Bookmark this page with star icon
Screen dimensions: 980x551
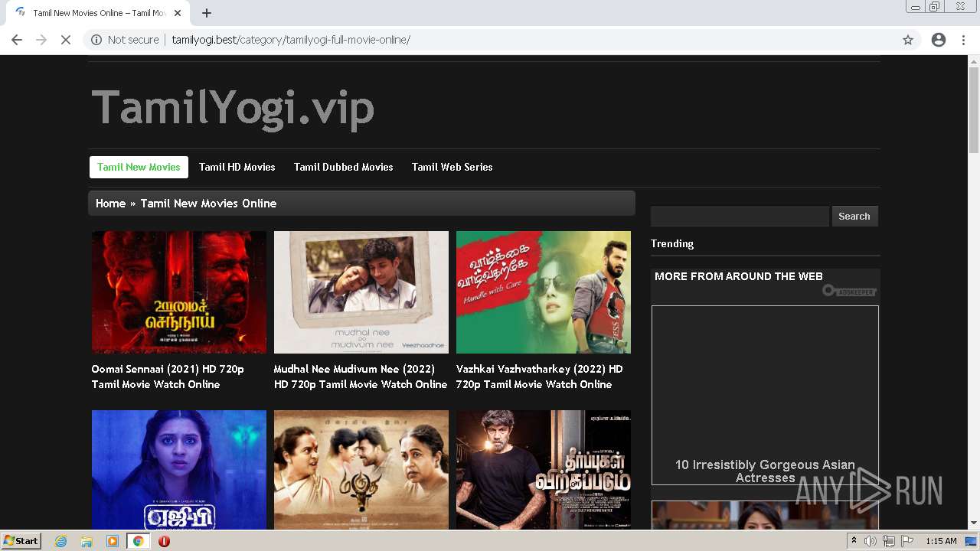tap(908, 40)
